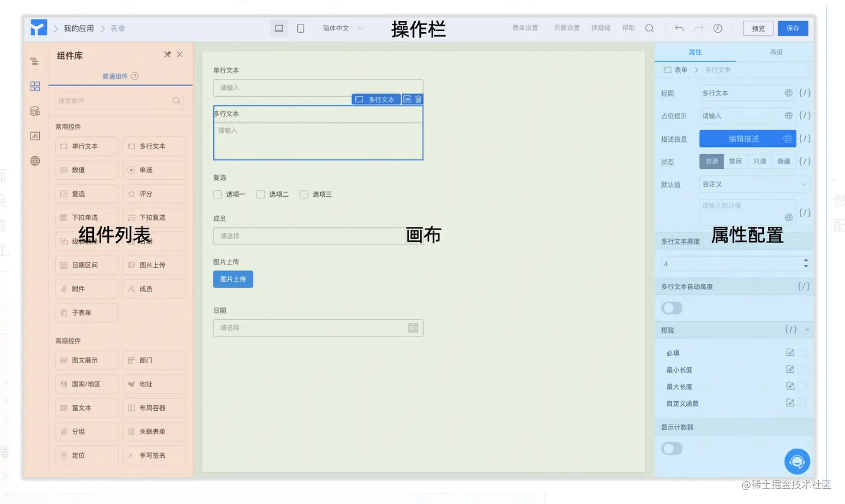Image resolution: width=845 pixels, height=504 pixels.
Task: Switch to the 高级 tab
Action: point(776,51)
